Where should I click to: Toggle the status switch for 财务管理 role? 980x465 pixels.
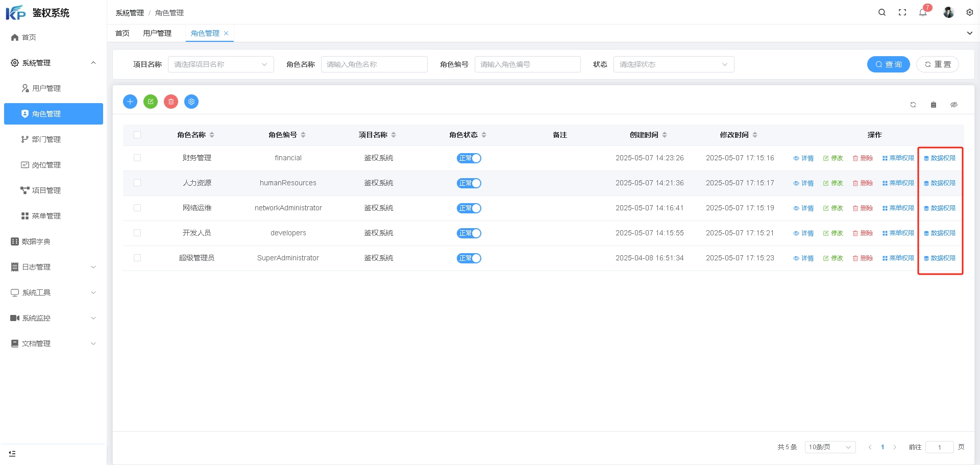click(x=469, y=158)
